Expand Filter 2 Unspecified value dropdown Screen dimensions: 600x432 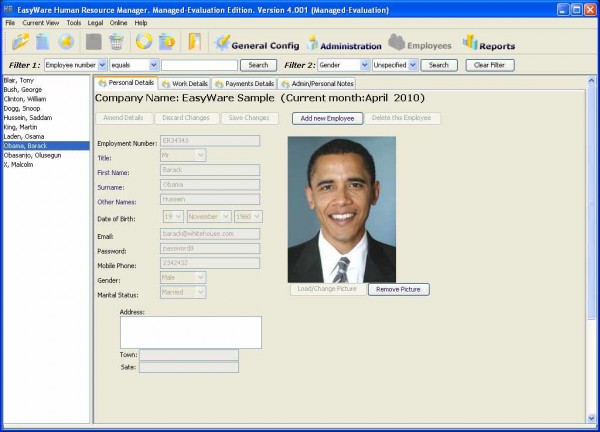[413, 65]
